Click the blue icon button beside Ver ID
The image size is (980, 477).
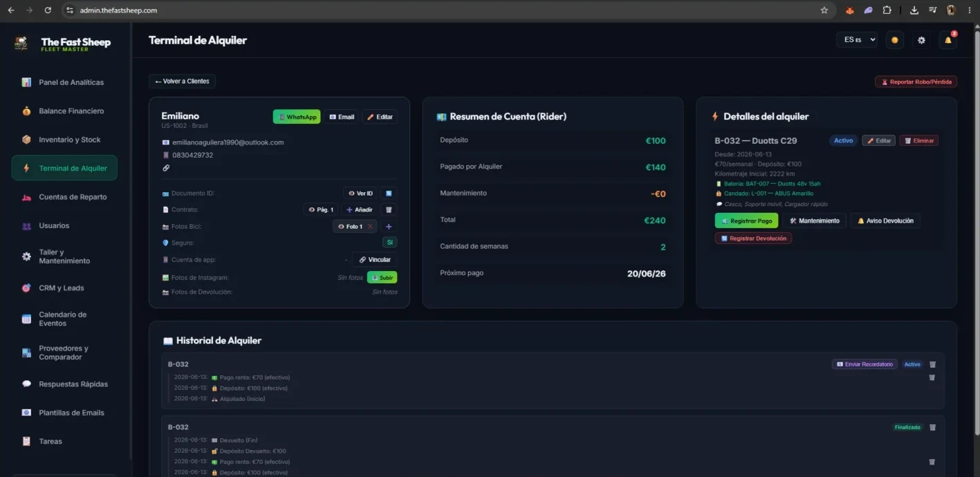coord(389,194)
